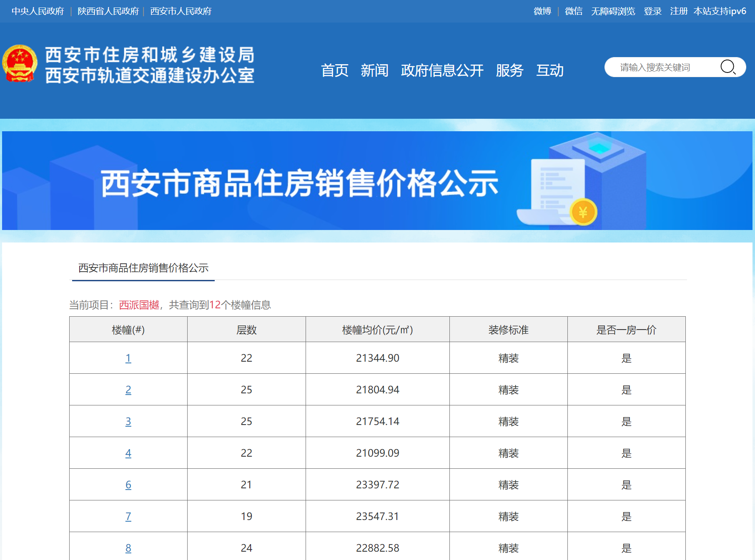Go to 政府信息公开 section
Image resolution: width=755 pixels, height=560 pixels.
442,70
